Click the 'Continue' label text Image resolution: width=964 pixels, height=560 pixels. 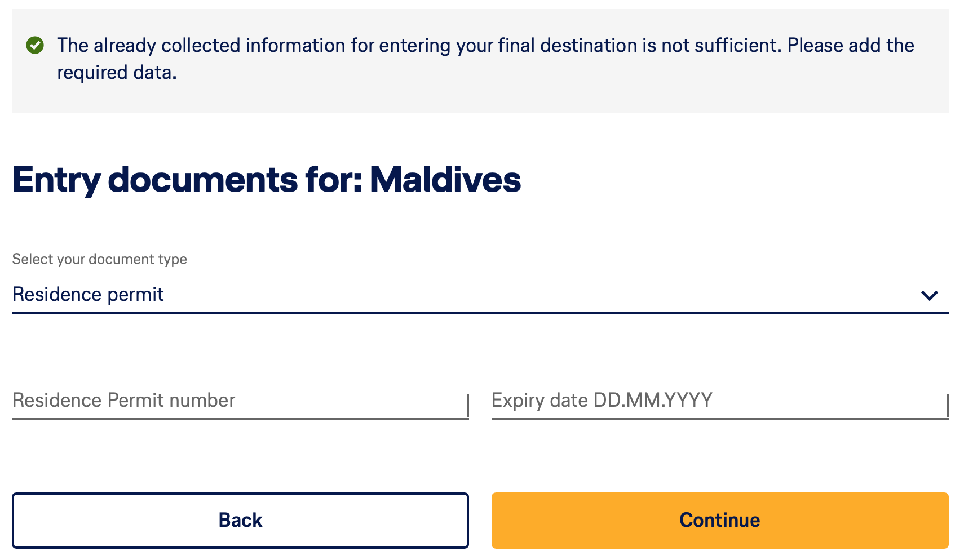[719, 520]
